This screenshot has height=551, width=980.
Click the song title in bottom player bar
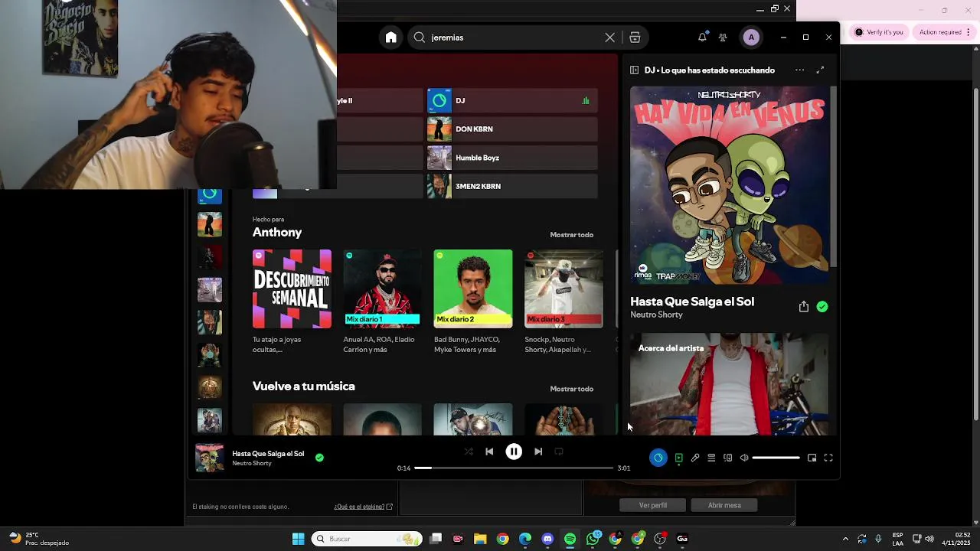click(x=268, y=454)
